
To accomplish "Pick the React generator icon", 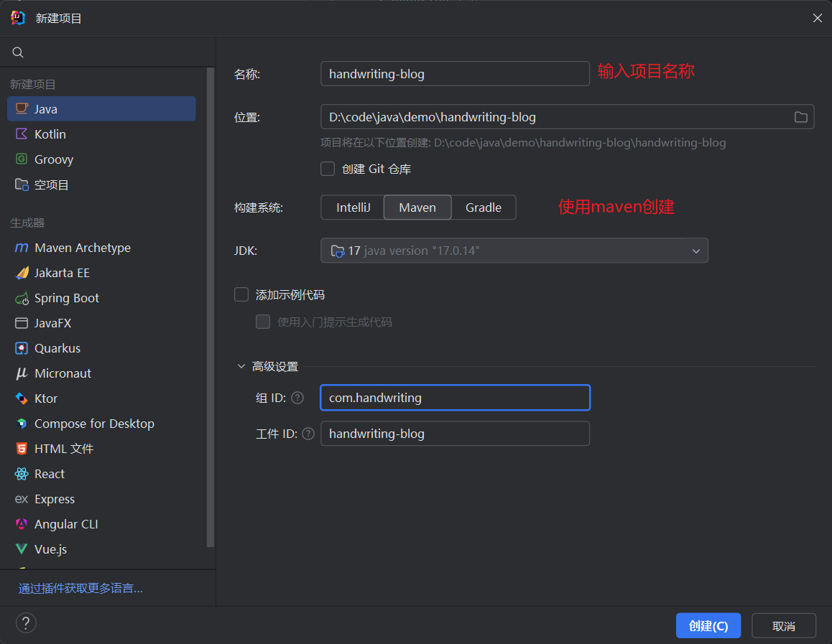I will point(22,474).
